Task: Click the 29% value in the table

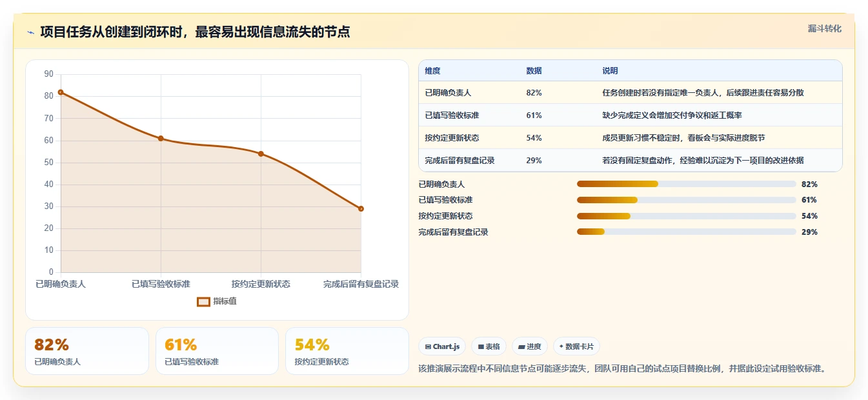Action: [534, 160]
